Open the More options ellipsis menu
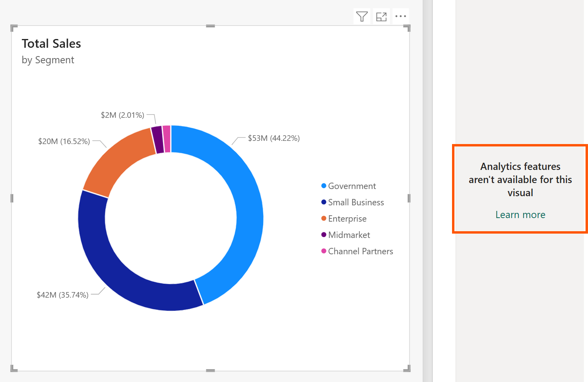This screenshot has height=382, width=588. coord(400,16)
